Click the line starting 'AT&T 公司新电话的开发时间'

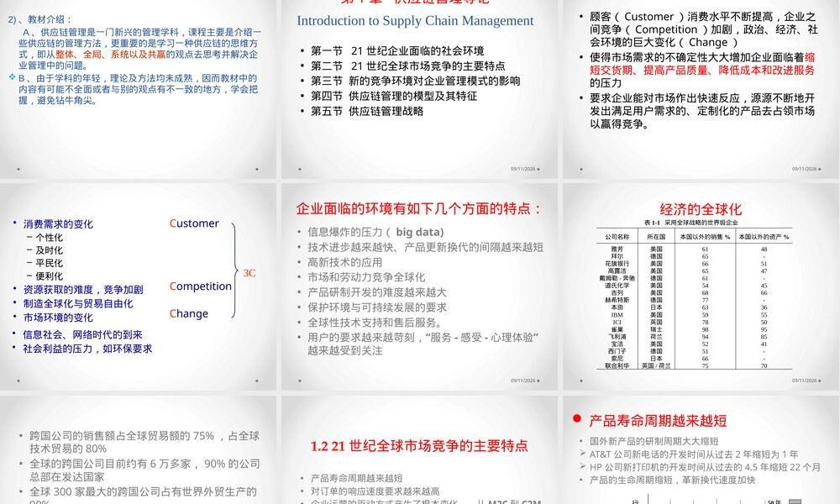693,454
